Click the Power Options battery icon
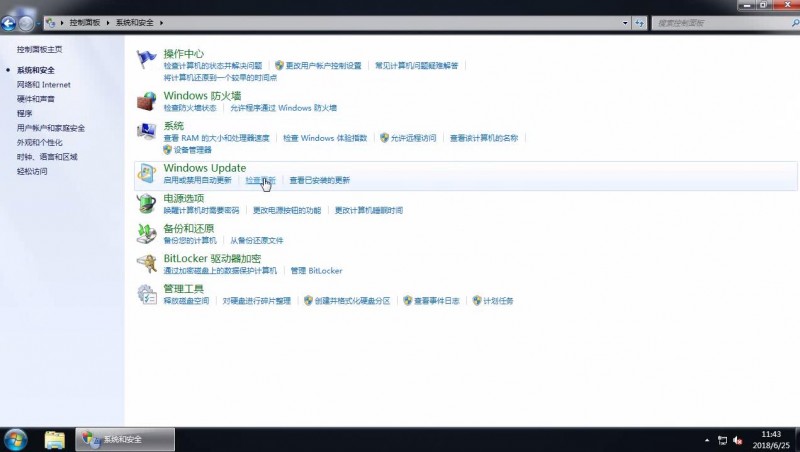Screen dimensions: 800x452 coord(146,203)
